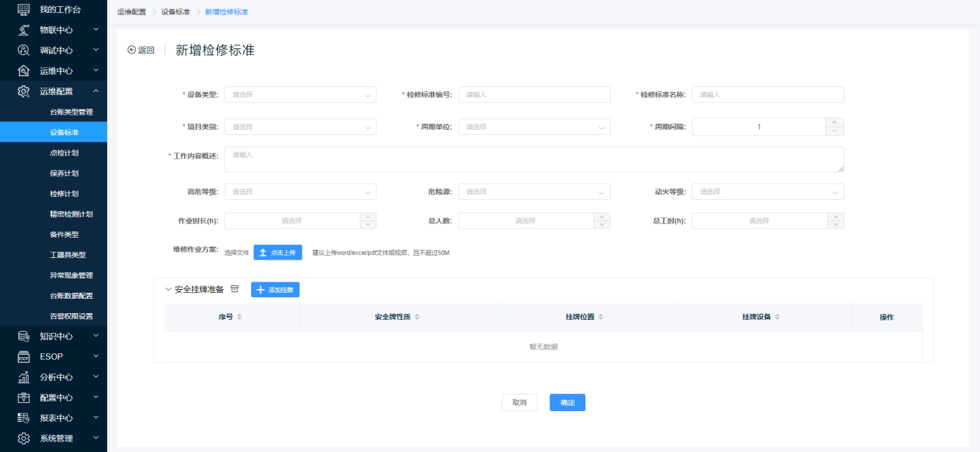Click the 物联中心 sidebar icon

point(23,30)
